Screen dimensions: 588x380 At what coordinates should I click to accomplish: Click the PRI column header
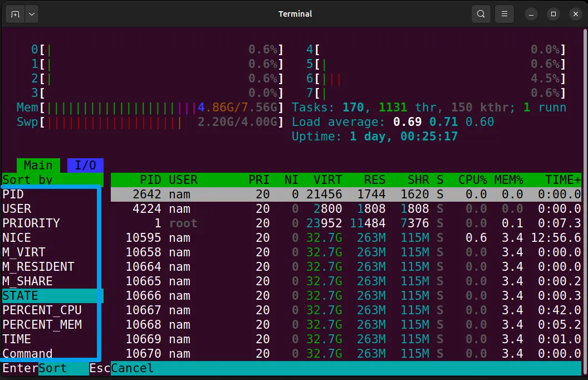click(x=259, y=179)
